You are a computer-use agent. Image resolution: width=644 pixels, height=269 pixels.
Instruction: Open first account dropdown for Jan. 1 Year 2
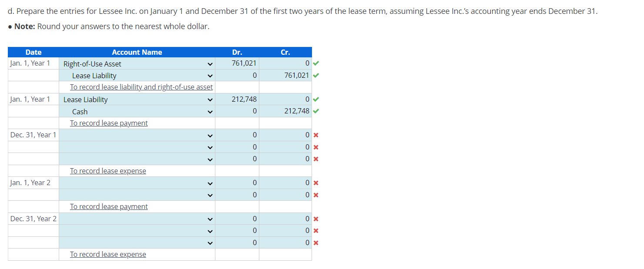coord(210,183)
